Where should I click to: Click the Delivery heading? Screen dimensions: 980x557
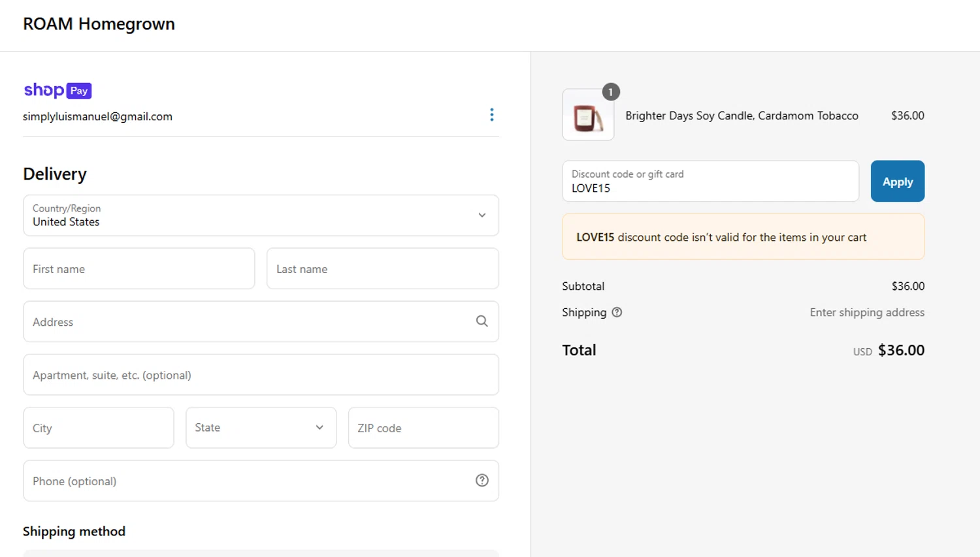point(55,174)
